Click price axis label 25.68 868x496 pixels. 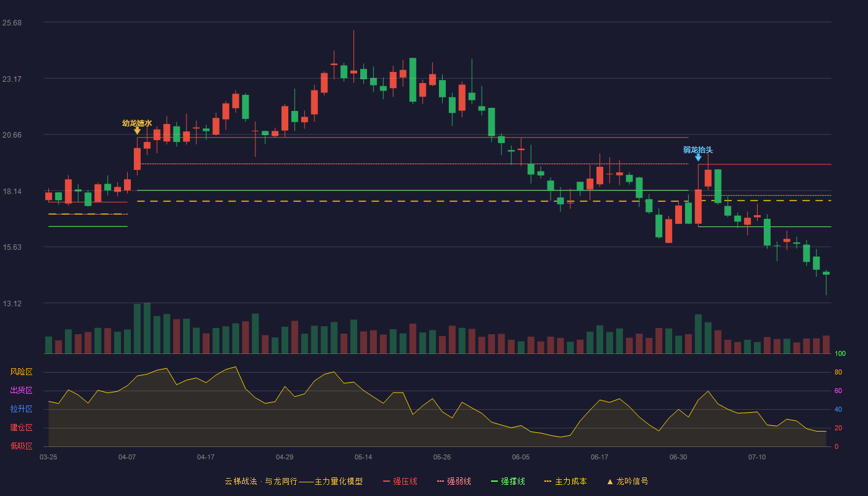(x=12, y=23)
